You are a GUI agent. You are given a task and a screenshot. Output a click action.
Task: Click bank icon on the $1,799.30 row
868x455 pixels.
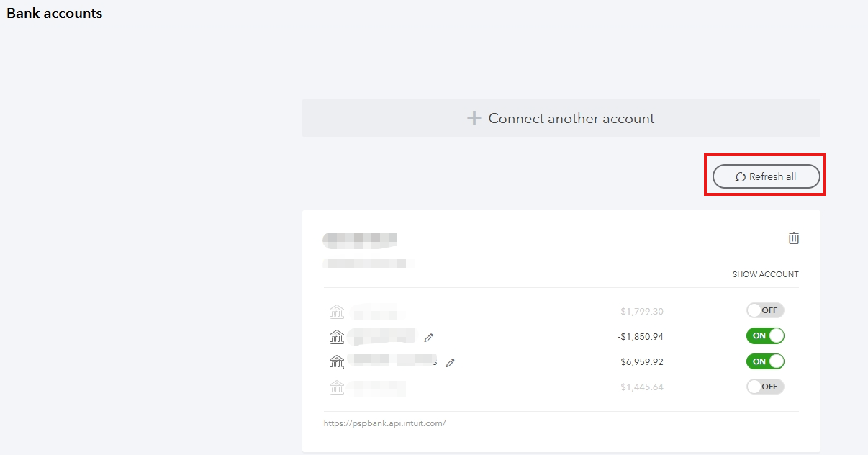(337, 312)
